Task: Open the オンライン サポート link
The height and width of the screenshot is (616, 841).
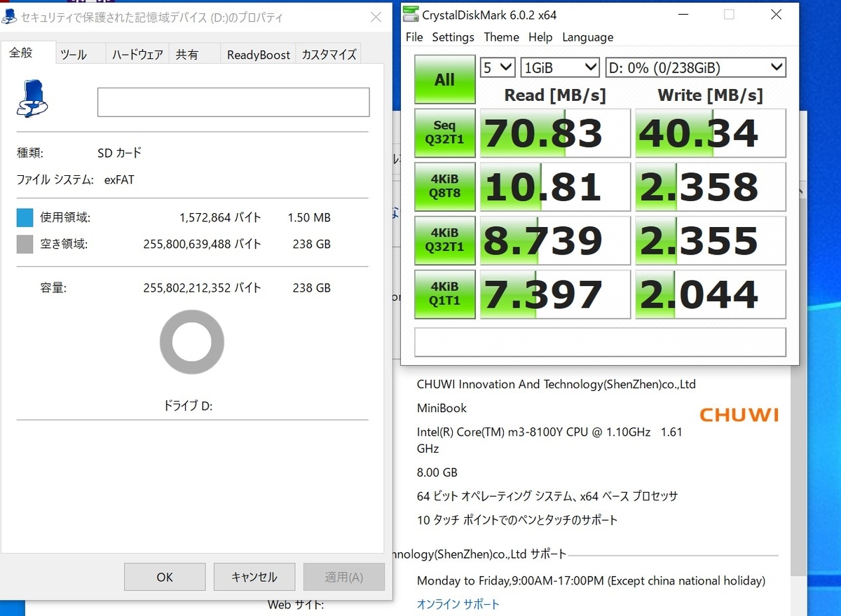Action: (458, 604)
